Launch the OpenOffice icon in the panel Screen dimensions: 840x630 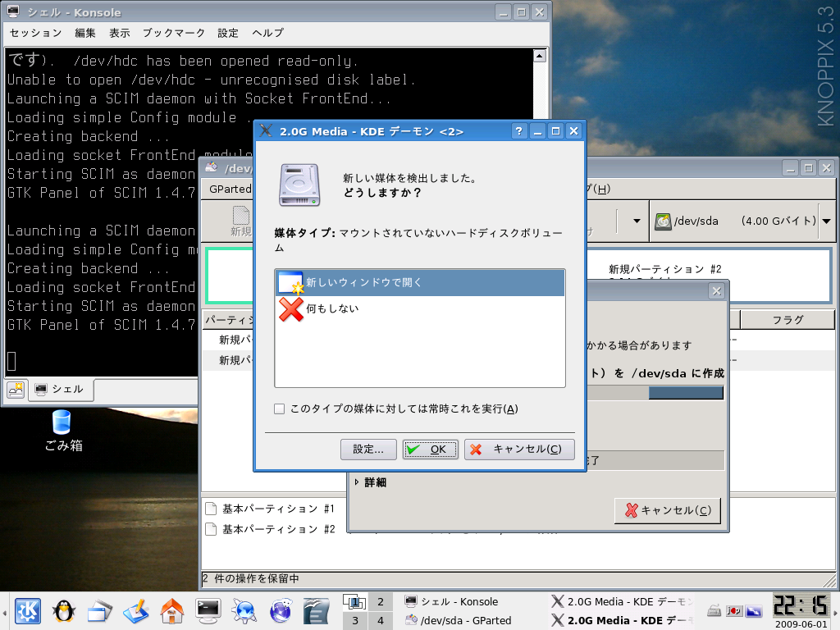(316, 610)
